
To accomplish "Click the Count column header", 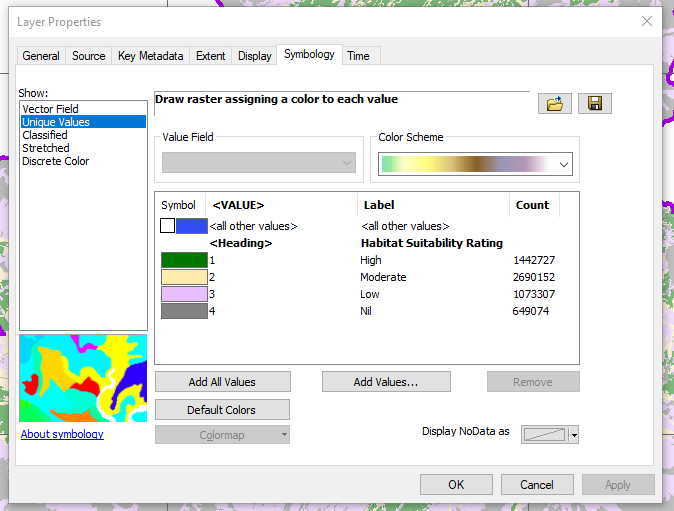I will 534,205.
